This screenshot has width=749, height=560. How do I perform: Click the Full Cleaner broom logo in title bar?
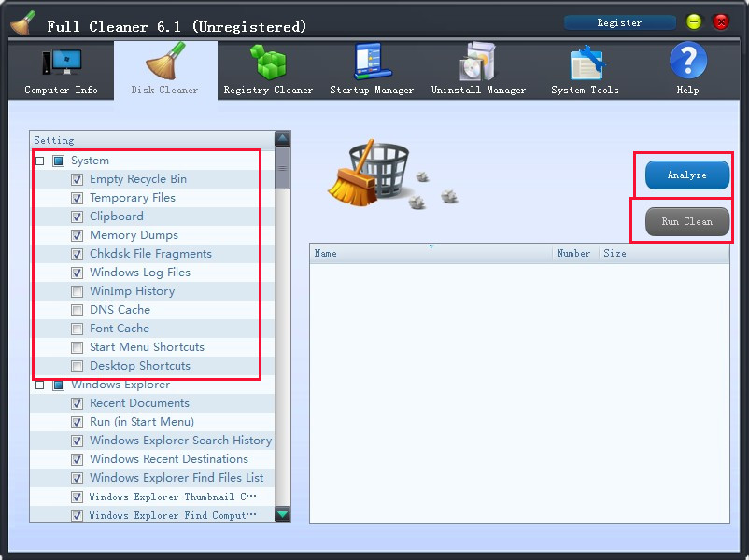(x=23, y=23)
